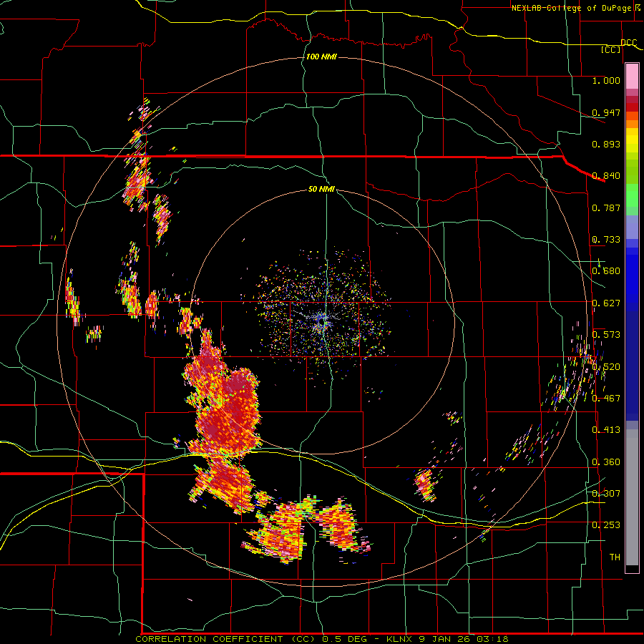Click the 0.947 scale value

606,112
